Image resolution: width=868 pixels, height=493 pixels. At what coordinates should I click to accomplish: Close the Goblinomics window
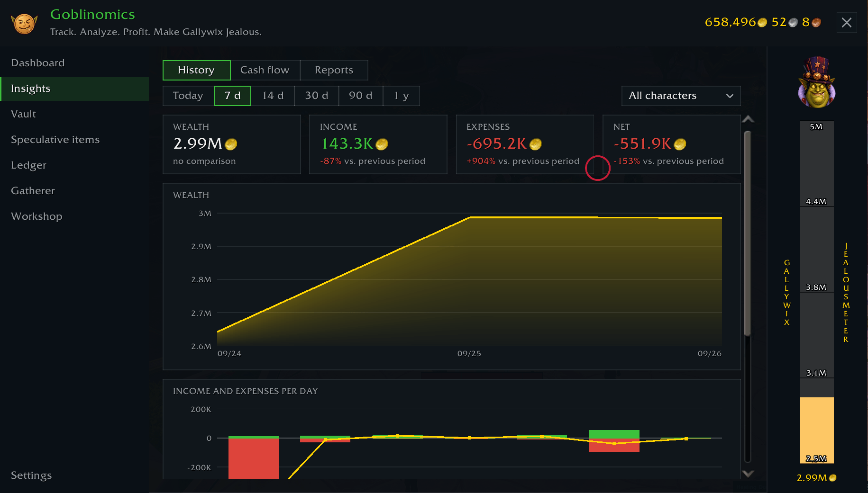coord(847,22)
